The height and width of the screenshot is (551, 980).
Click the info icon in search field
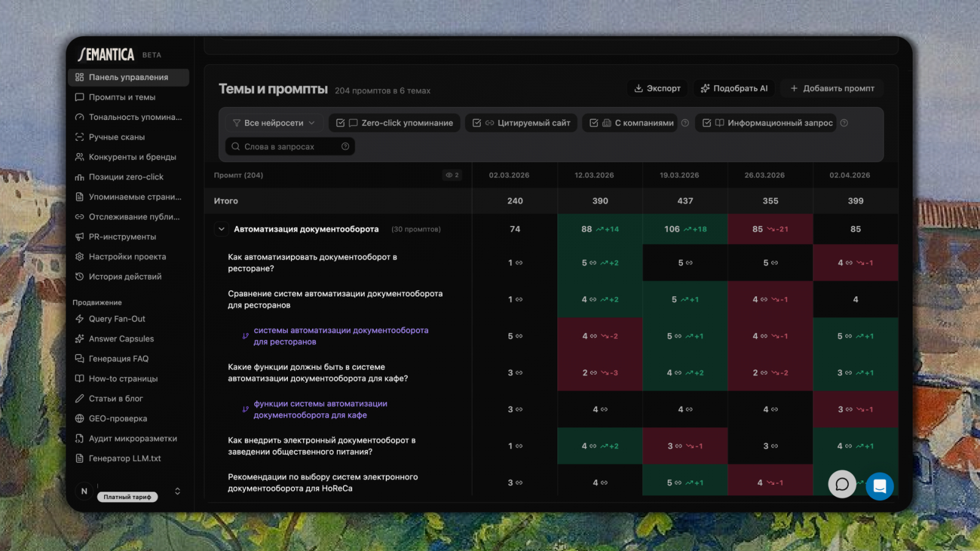coord(345,146)
